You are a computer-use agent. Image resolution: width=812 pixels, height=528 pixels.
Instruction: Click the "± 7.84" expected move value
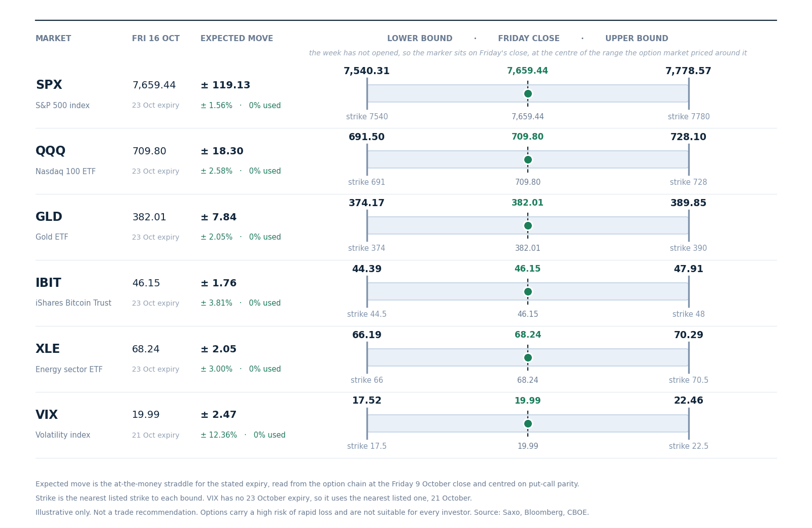coord(218,217)
